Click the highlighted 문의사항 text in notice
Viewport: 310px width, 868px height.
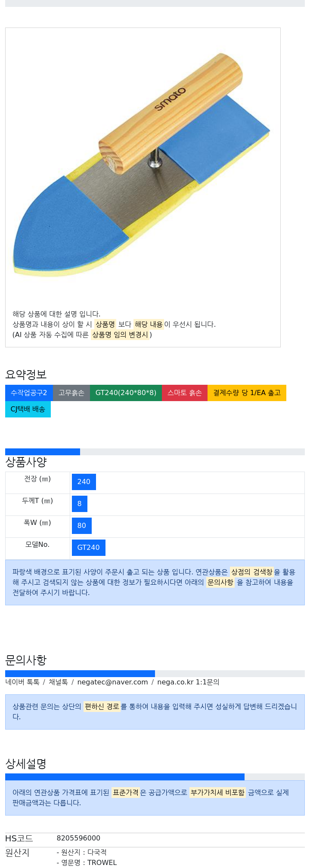click(220, 583)
